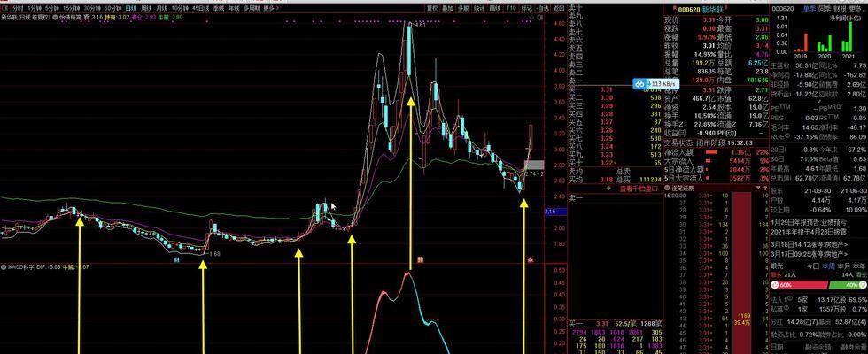
Task: Switch to the 年线 yearly chart
Action: 234,8
